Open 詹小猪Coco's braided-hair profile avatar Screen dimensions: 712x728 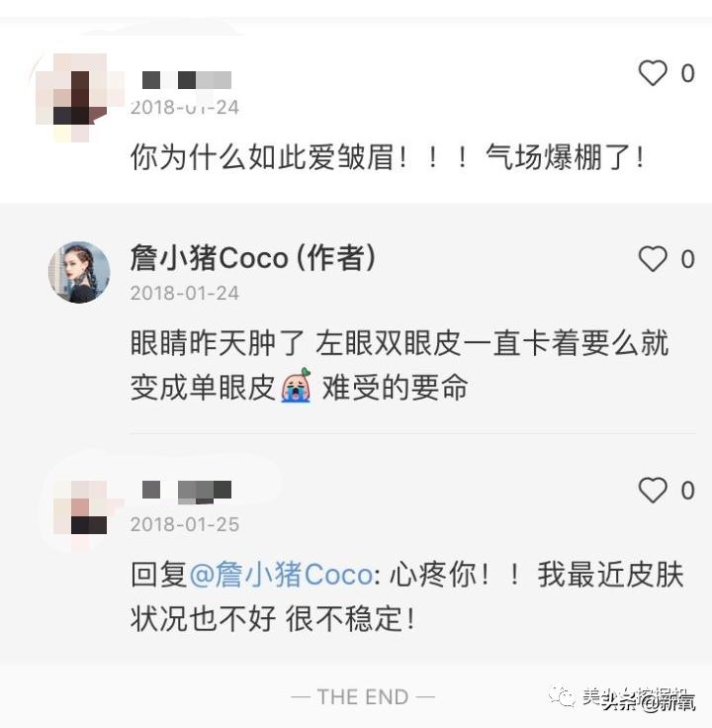(79, 272)
